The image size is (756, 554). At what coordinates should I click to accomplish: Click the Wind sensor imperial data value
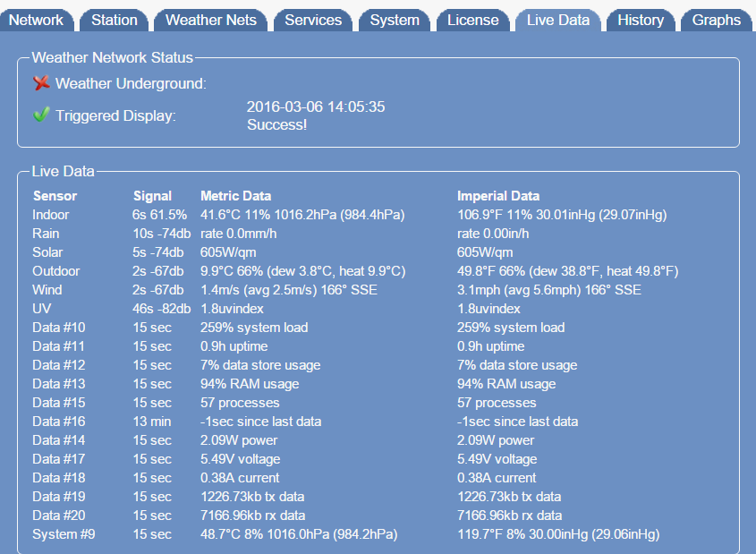click(548, 290)
